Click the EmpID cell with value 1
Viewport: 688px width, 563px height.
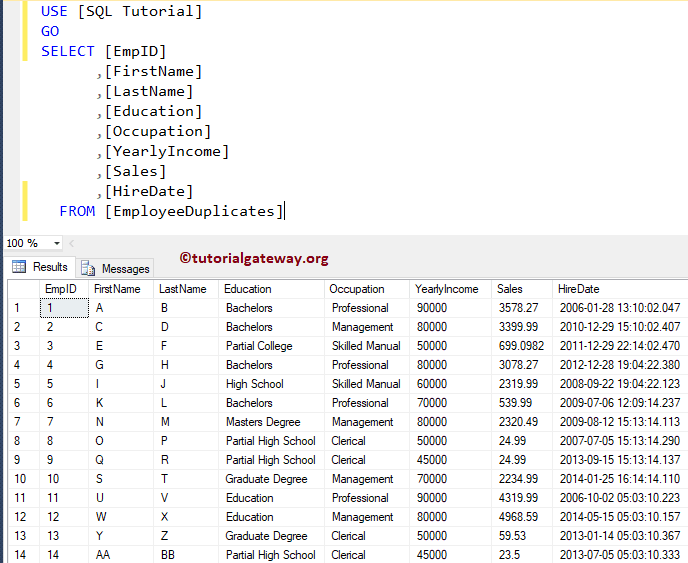point(64,308)
